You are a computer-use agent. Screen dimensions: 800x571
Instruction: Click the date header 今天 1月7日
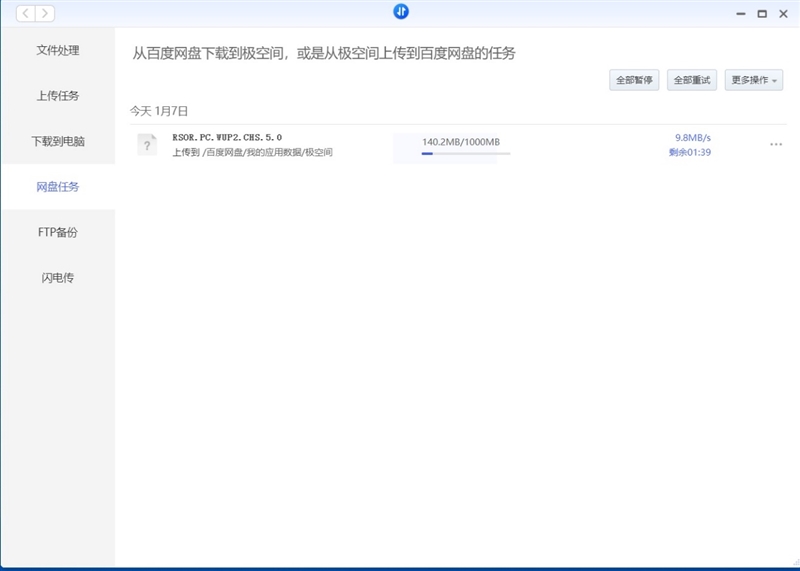[159, 111]
